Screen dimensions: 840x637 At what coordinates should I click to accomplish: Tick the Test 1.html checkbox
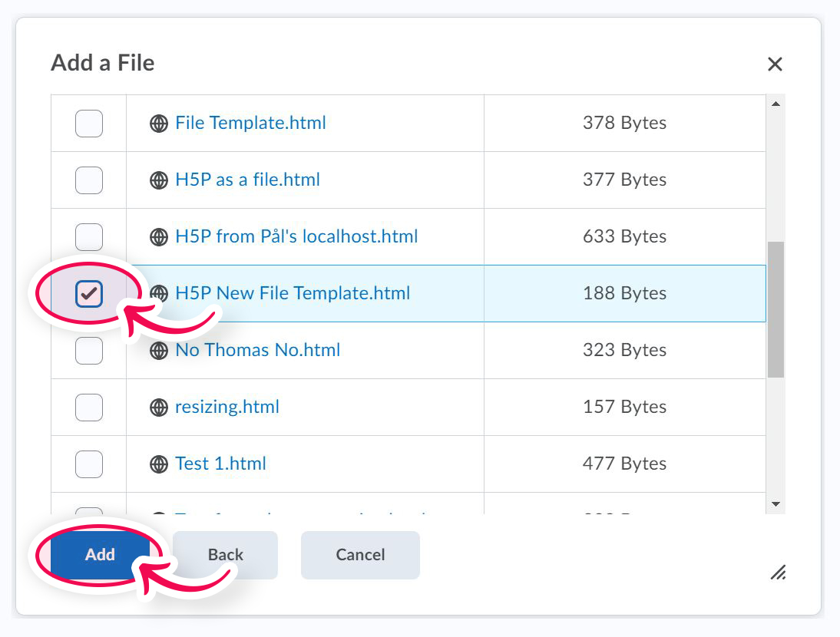coord(89,464)
